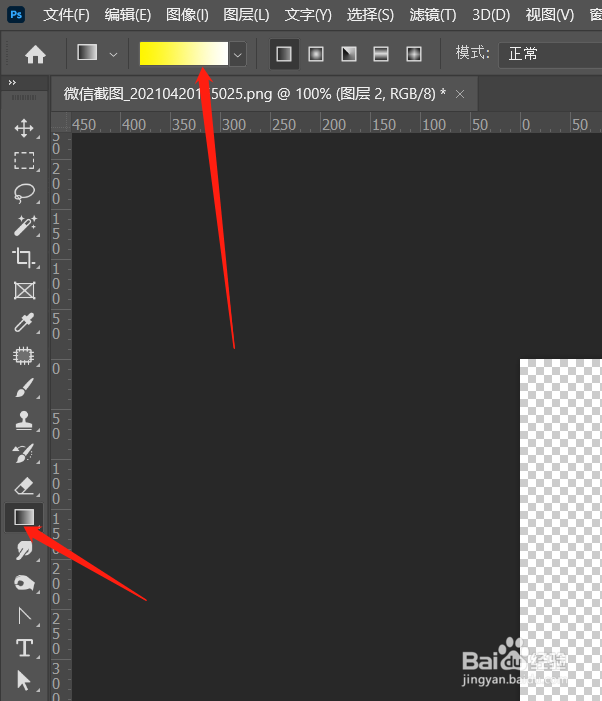This screenshot has width=602, height=701.
Task: Select the Spot Healing Brush tool
Action: (x=24, y=356)
